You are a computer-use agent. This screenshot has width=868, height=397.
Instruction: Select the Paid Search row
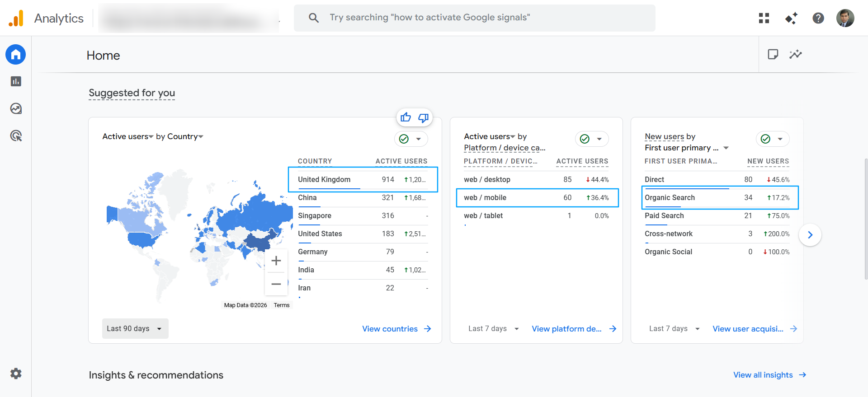717,216
